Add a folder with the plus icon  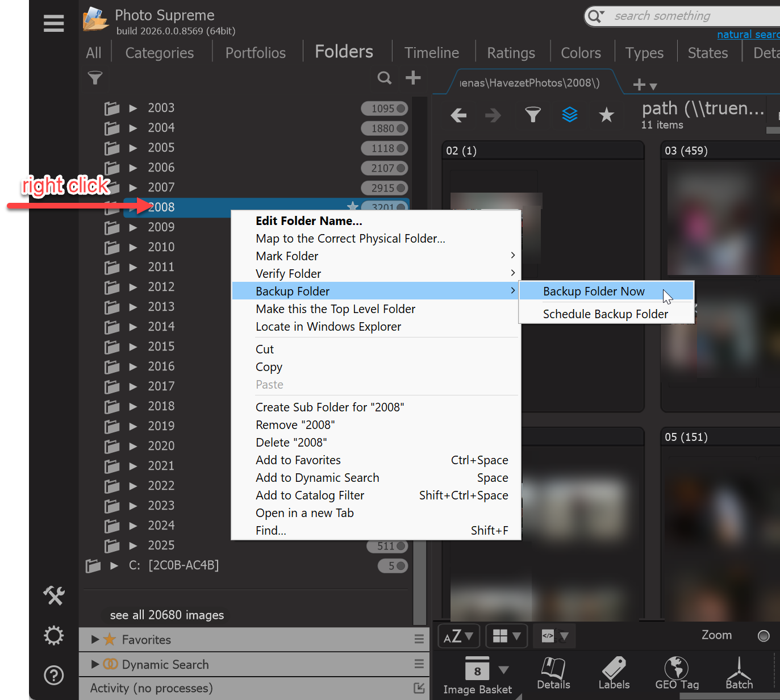pyautogui.click(x=413, y=77)
